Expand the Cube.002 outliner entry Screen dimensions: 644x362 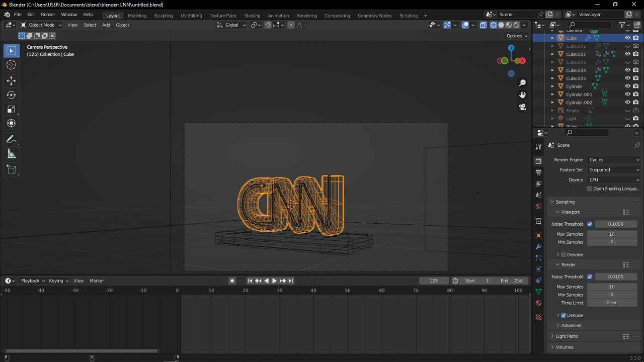[x=552, y=54]
